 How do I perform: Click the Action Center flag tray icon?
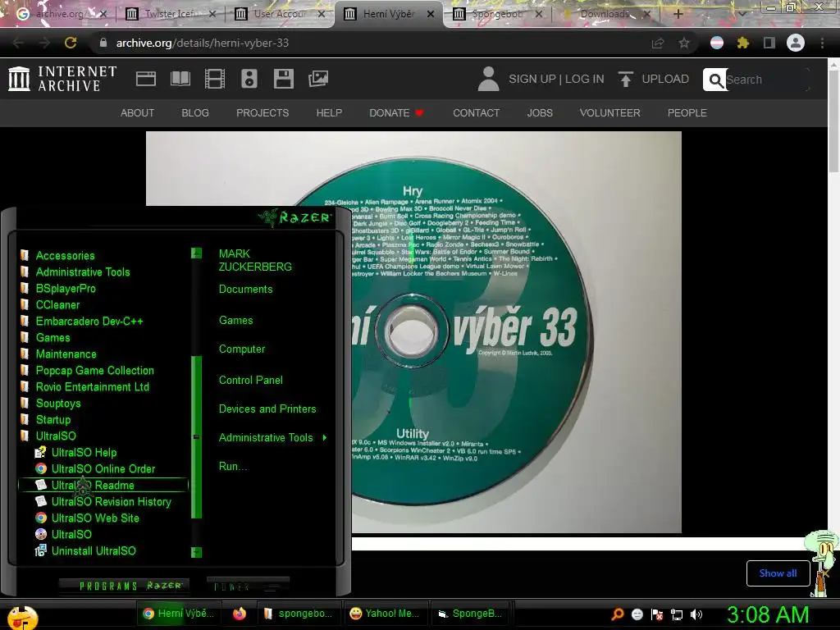657,614
